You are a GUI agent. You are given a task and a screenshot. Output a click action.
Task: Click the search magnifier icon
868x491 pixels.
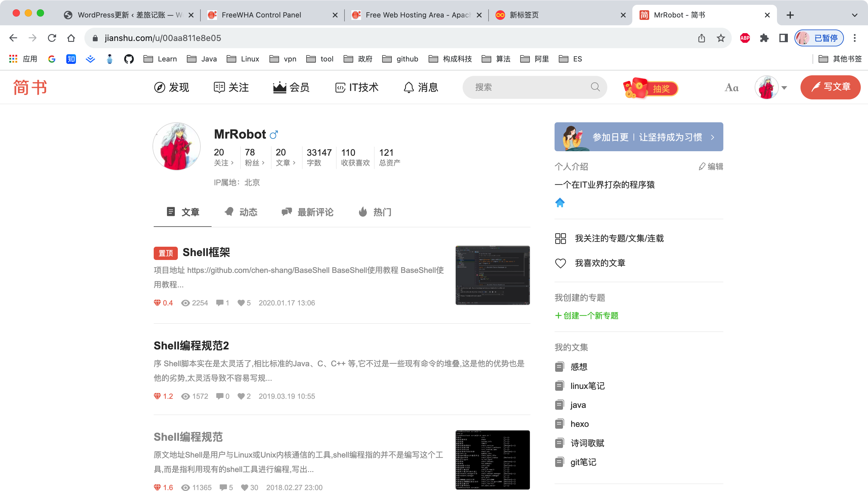click(596, 87)
